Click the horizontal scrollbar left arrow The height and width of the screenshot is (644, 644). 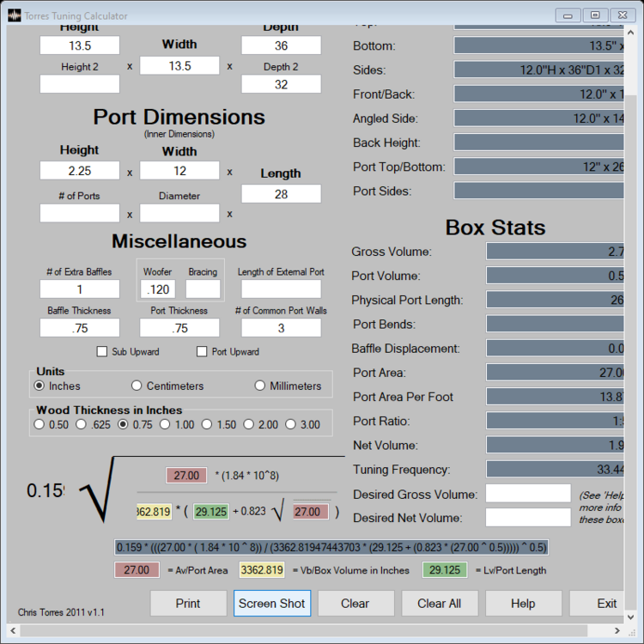tap(13, 630)
